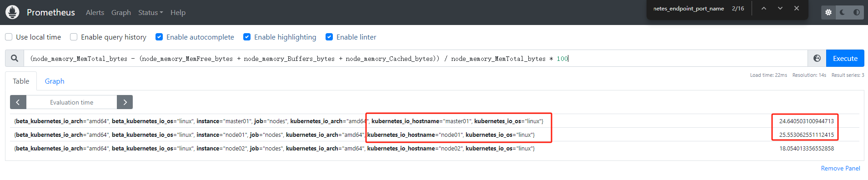Click into the PromQL expression input

[416, 58]
